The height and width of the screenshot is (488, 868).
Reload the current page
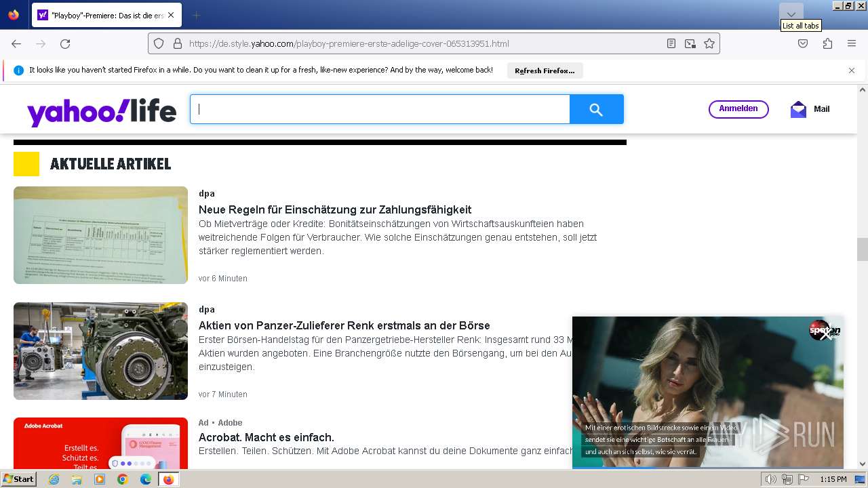pyautogui.click(x=65, y=43)
